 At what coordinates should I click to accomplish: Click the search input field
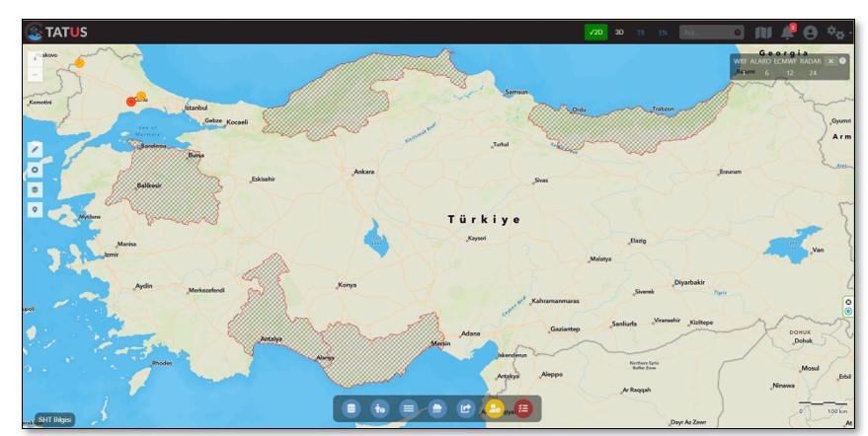706,33
